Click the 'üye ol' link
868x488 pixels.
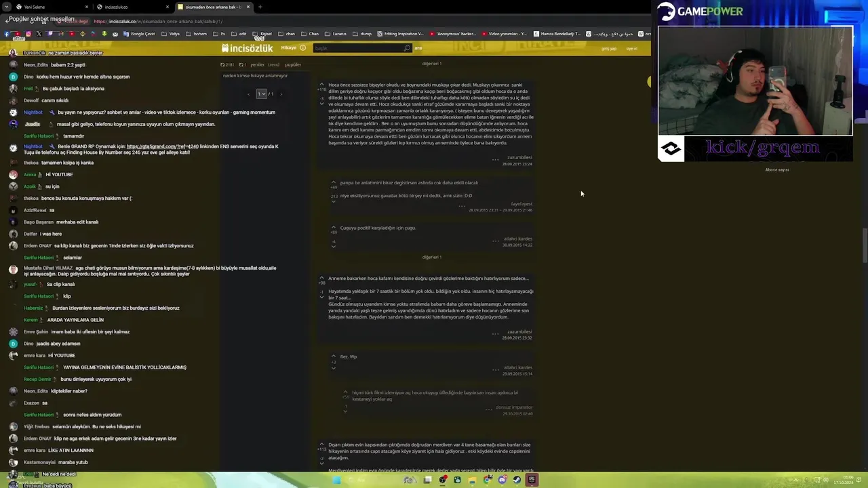631,49
